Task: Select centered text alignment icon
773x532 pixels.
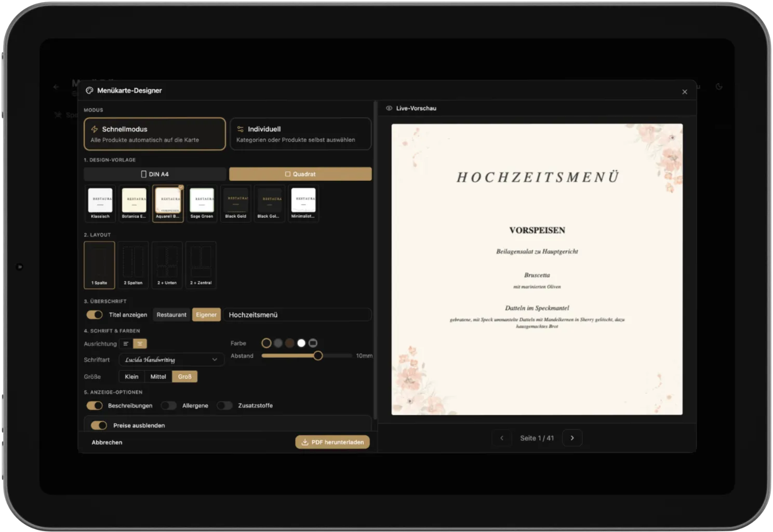Action: tap(140, 344)
